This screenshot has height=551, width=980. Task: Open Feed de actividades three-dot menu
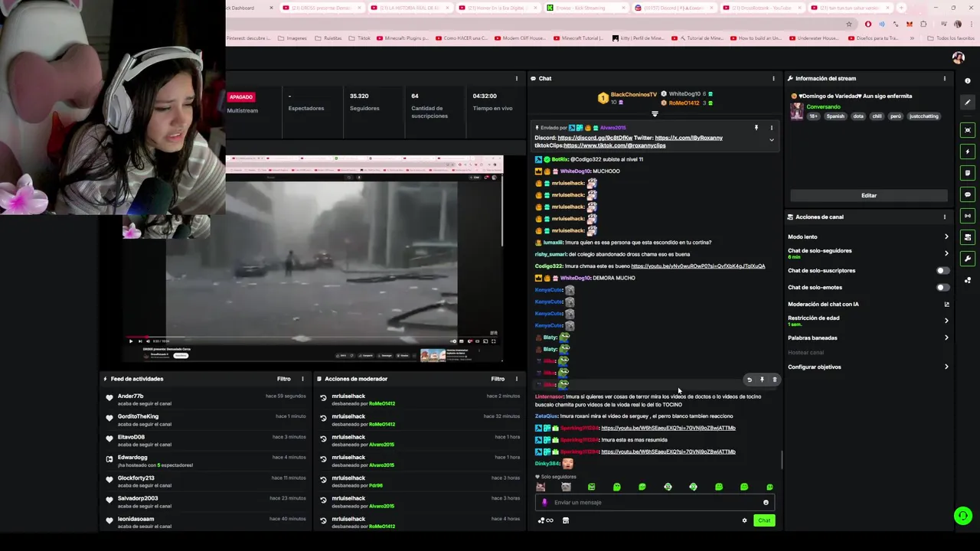[x=302, y=379]
